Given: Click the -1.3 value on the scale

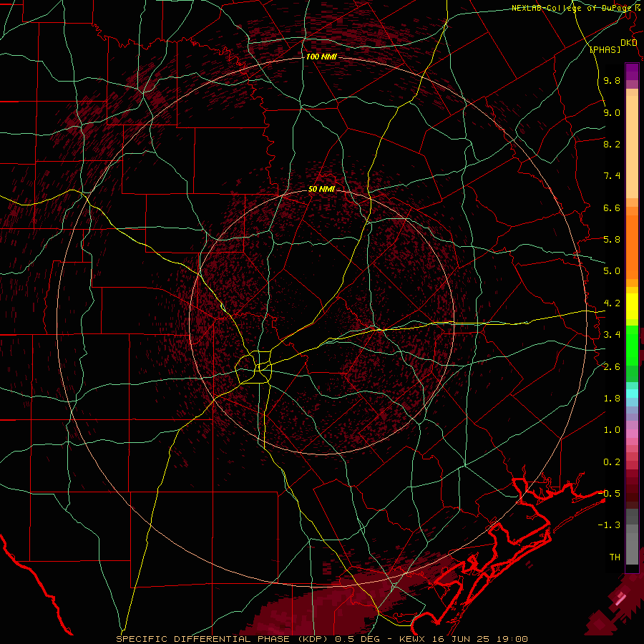Looking at the screenshot, I should pyautogui.click(x=609, y=525).
